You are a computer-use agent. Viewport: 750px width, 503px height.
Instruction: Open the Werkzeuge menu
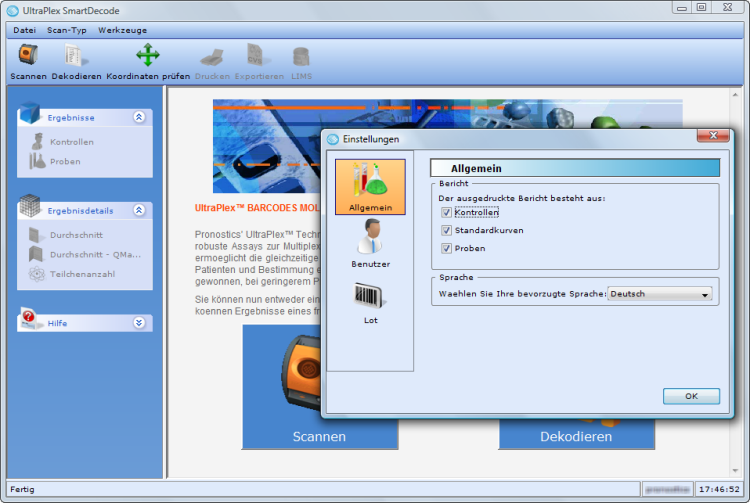point(122,30)
